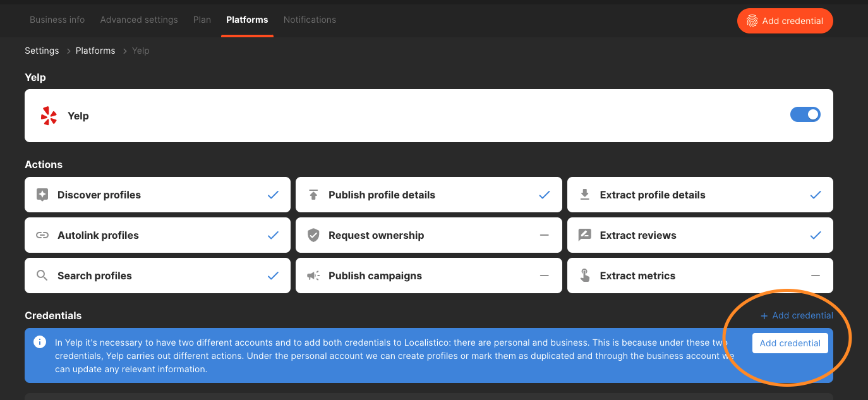
Task: Click the Publish profile details label
Action: coord(382,195)
